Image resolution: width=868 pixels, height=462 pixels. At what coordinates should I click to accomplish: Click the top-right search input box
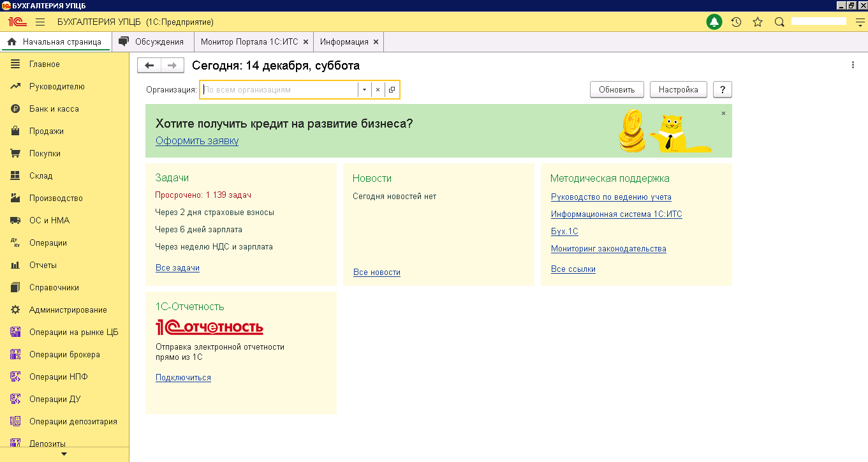click(x=819, y=22)
